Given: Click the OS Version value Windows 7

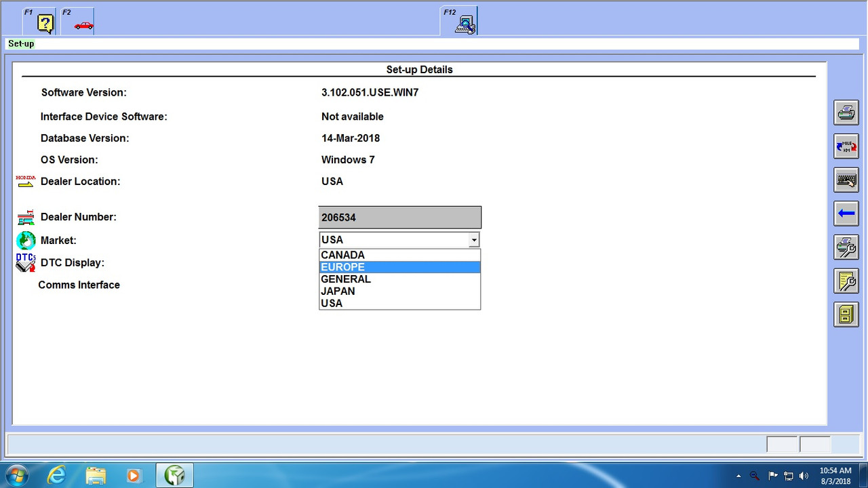Looking at the screenshot, I should pyautogui.click(x=348, y=160).
